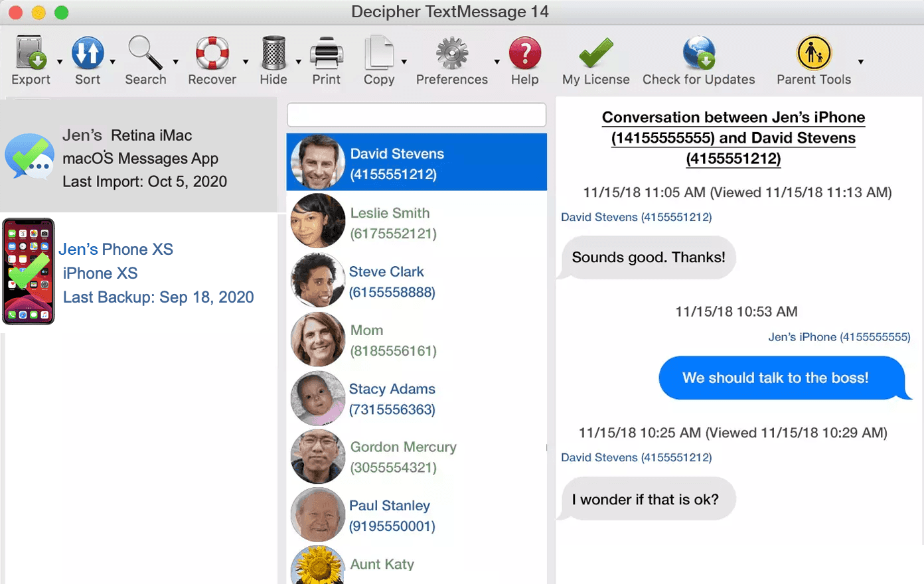924x584 pixels.
Task: Click the 11/15/18 10:53 AM timestamp
Action: click(736, 312)
